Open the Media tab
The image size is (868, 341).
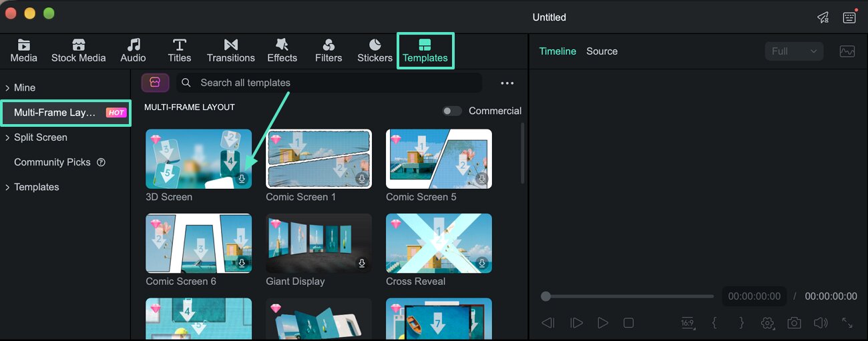24,51
